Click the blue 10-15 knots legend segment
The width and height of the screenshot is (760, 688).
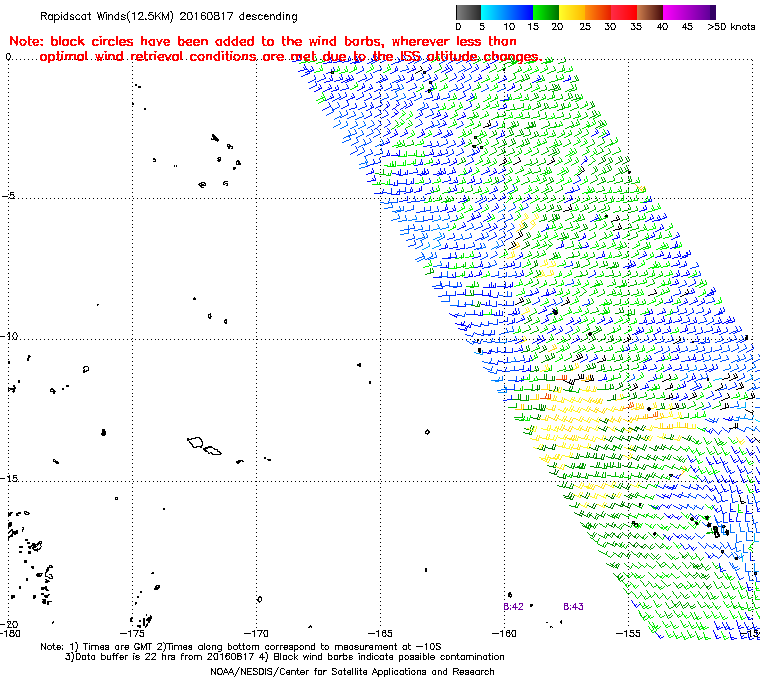(520, 12)
